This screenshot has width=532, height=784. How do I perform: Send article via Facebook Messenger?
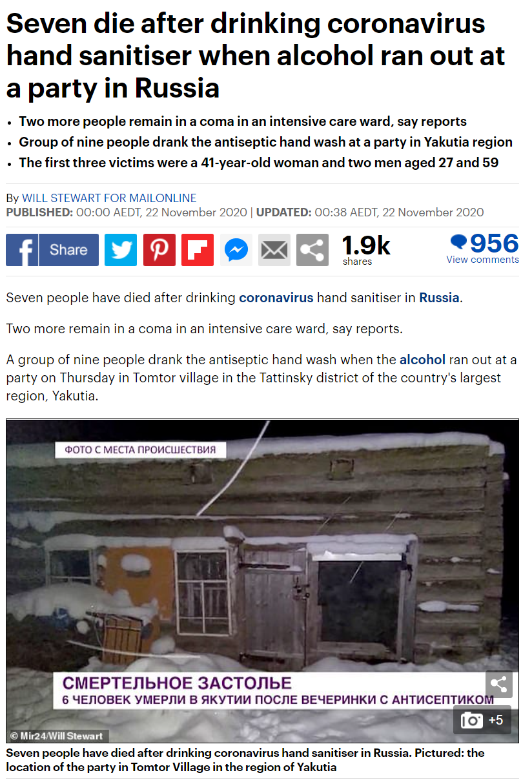pyautogui.click(x=236, y=250)
